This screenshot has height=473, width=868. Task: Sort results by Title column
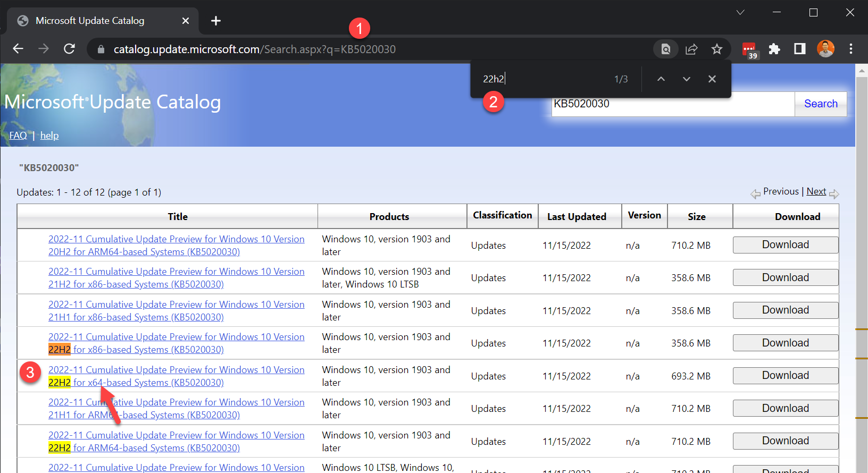coord(178,217)
